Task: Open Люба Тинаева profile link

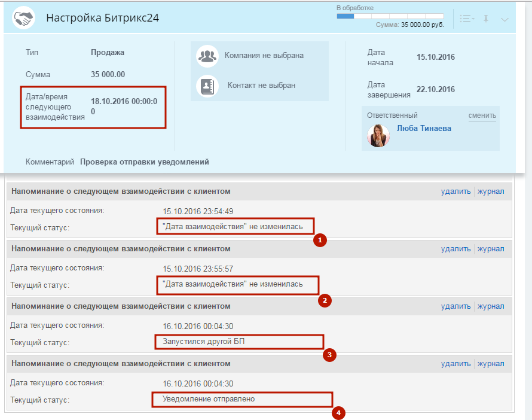Action: pyautogui.click(x=424, y=129)
